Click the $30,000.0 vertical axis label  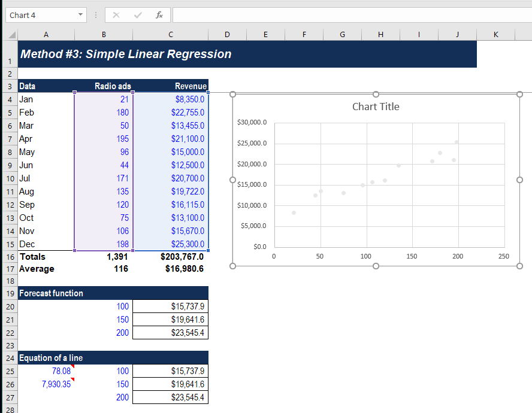252,122
